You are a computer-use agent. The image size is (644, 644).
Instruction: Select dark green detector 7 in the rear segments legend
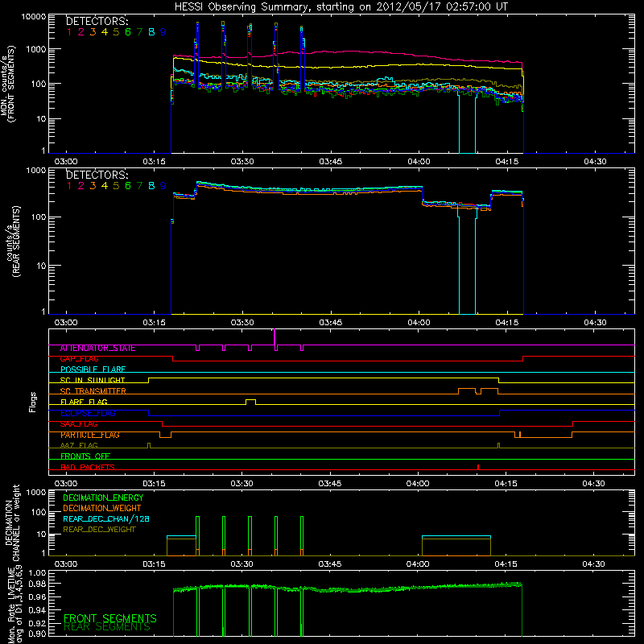(x=139, y=186)
